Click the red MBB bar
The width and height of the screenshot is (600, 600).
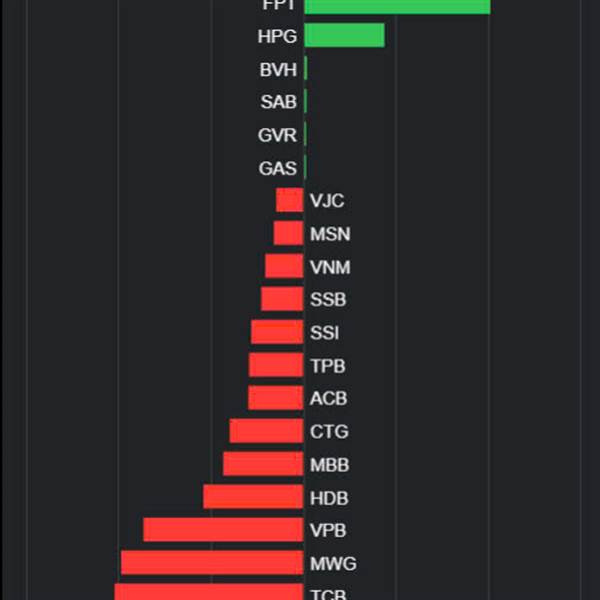pos(264,464)
